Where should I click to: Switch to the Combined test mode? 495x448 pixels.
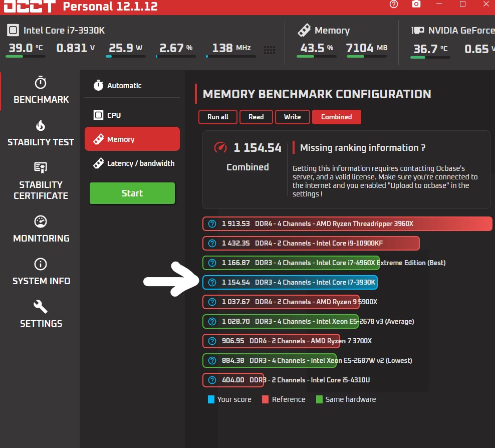click(337, 117)
